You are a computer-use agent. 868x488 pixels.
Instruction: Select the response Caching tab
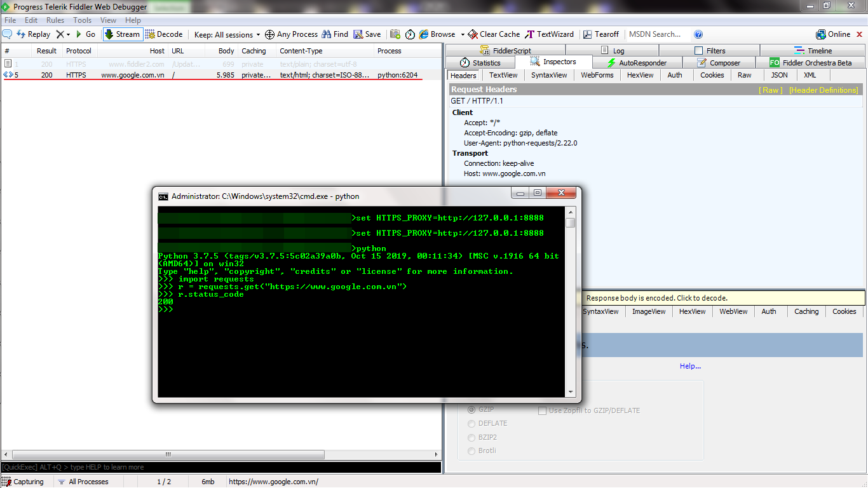point(806,311)
